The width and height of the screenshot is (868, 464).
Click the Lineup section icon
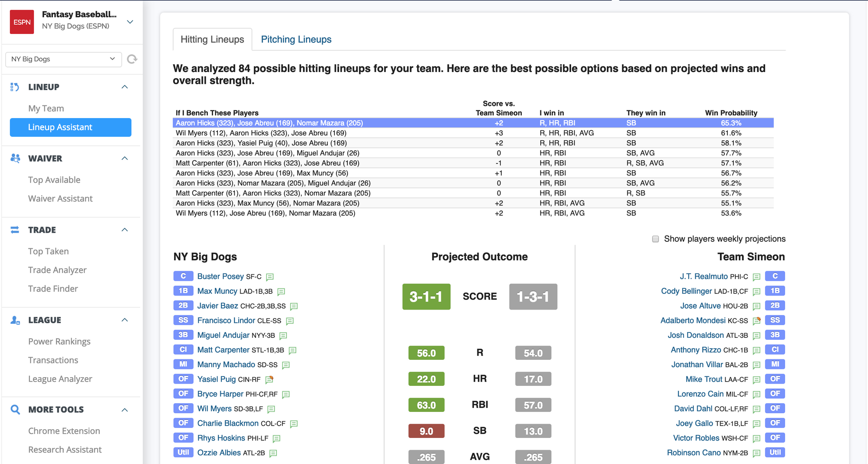[15, 87]
